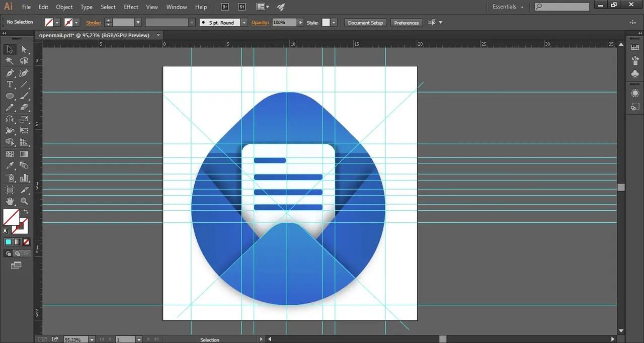This screenshot has width=644, height=343.
Task: Select the Ellipse tool
Action: click(x=10, y=96)
